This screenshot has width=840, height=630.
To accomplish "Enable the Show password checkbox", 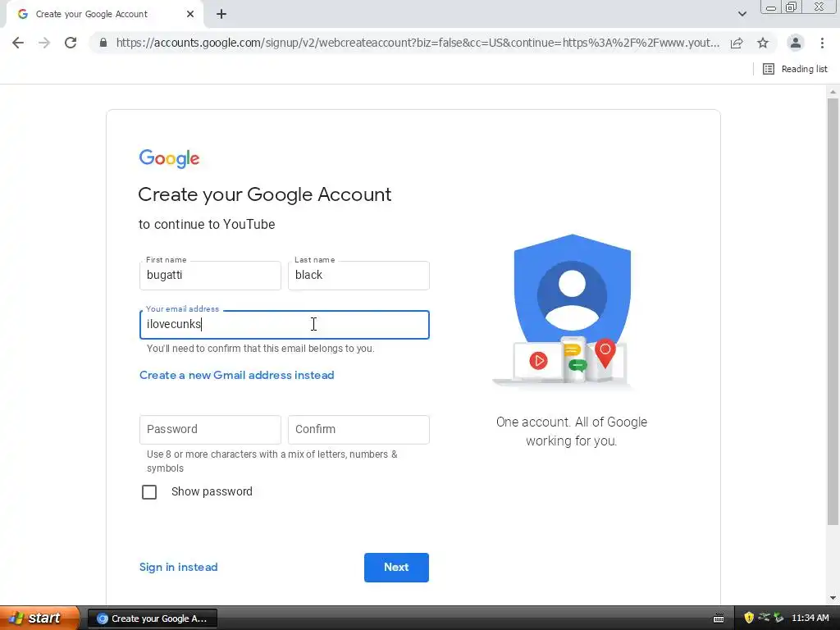I will point(149,492).
